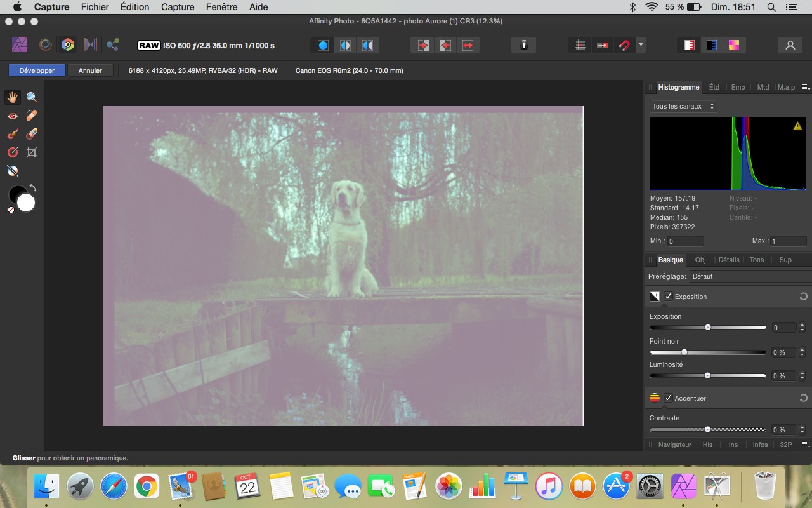The image size is (812, 508).
Task: Select the Overlay Gradient tool
Action: (13, 152)
